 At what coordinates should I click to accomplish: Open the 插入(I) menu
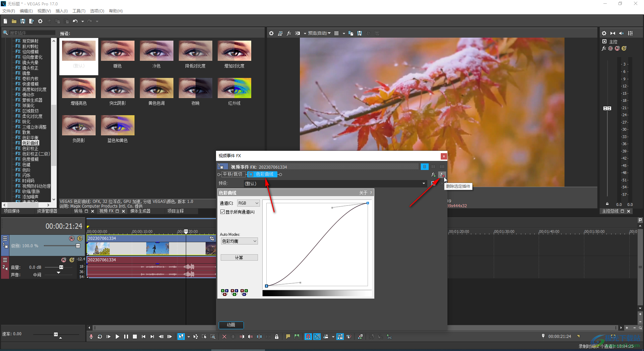point(61,11)
